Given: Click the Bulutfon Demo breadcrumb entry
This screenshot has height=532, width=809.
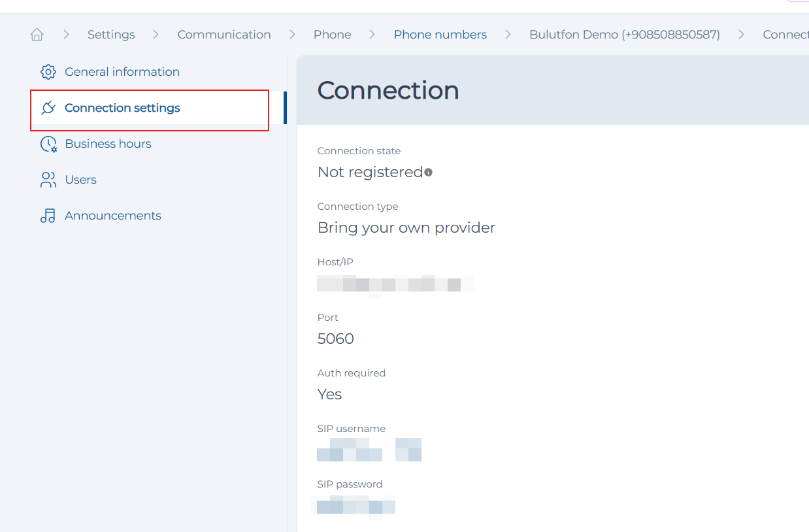Looking at the screenshot, I should (x=623, y=34).
